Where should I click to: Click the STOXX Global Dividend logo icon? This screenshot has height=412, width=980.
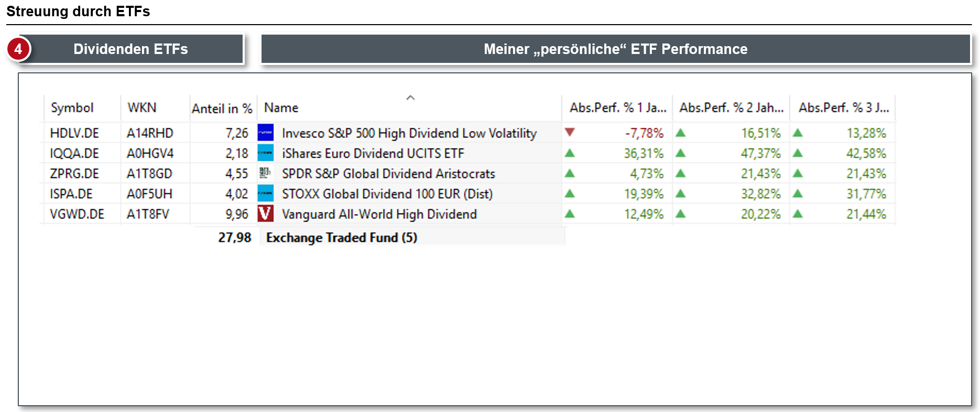[266, 193]
